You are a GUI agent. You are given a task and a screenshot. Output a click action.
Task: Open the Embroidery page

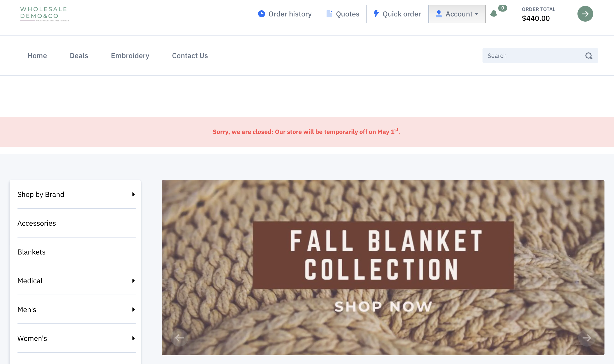click(130, 56)
